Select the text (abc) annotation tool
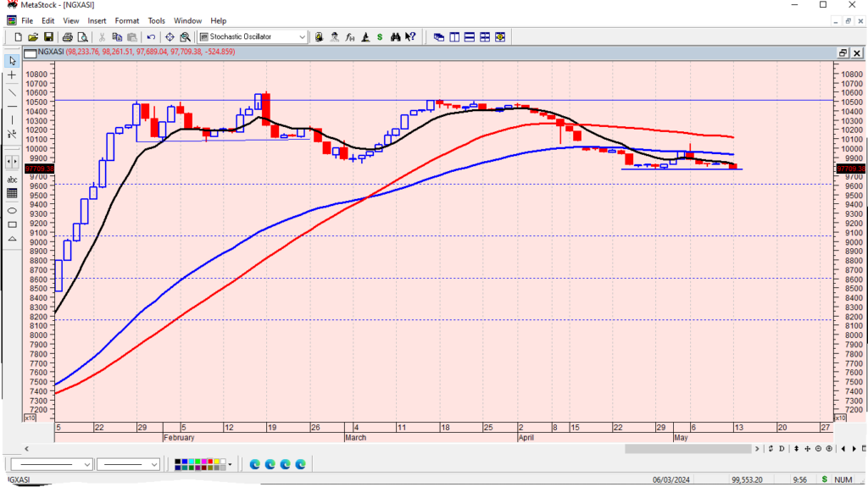This screenshot has height=487, width=868. tap(12, 180)
